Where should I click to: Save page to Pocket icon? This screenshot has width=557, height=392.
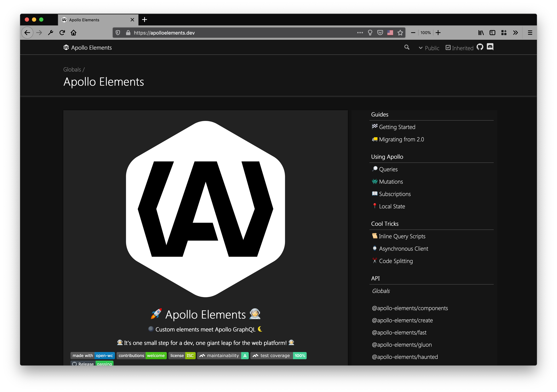[380, 33]
